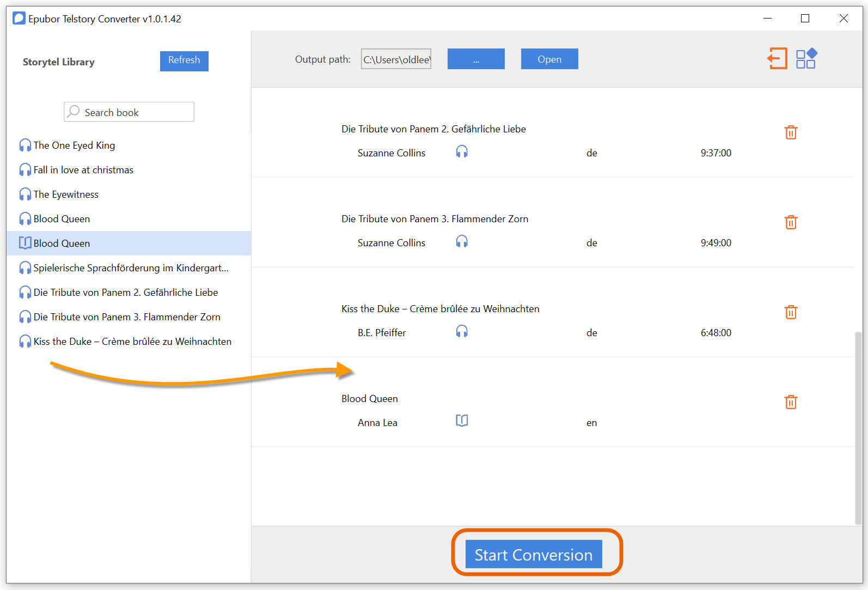Click headphone icon beside Blood Queen audiobook
Screen dimensions: 868x590
(25, 219)
